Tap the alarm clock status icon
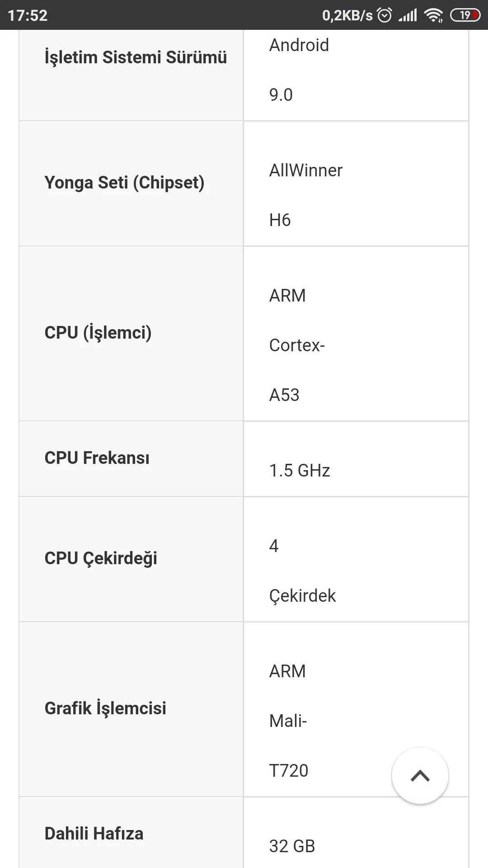 (x=385, y=15)
